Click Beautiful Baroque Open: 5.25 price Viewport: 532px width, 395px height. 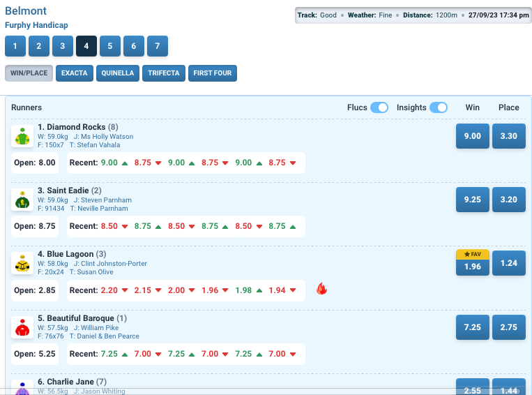[35, 354]
